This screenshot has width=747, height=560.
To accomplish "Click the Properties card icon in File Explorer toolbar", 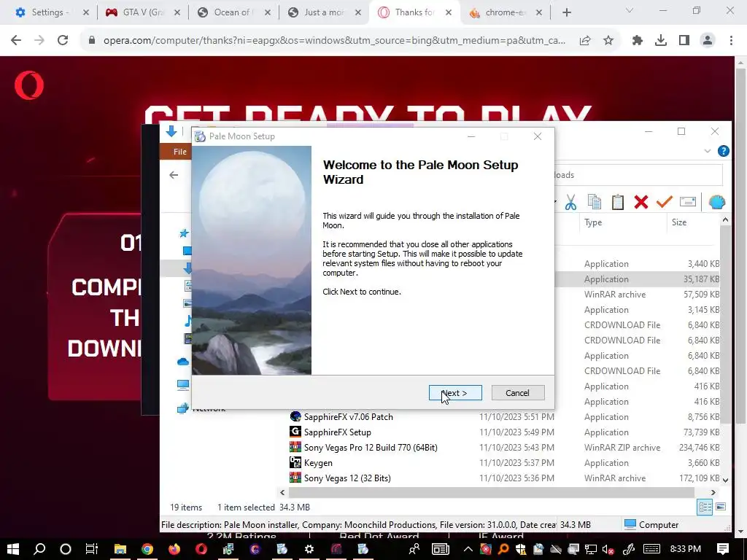I will pyautogui.click(x=687, y=202).
